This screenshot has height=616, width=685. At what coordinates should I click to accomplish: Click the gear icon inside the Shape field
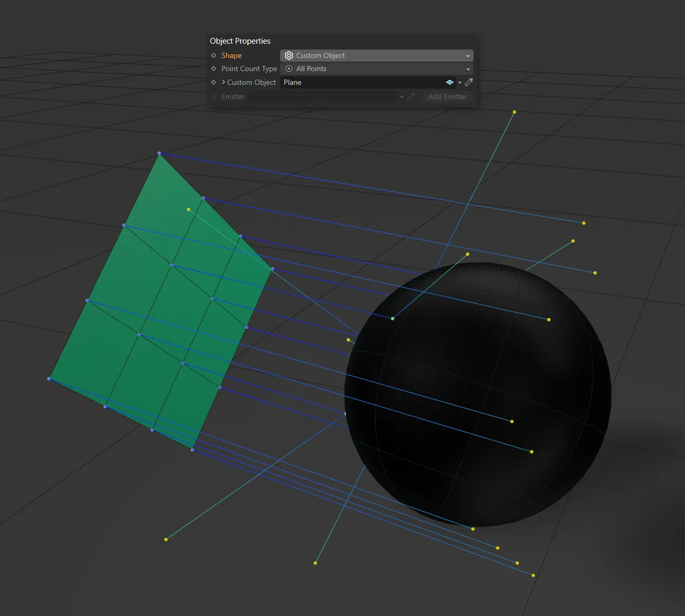(289, 55)
